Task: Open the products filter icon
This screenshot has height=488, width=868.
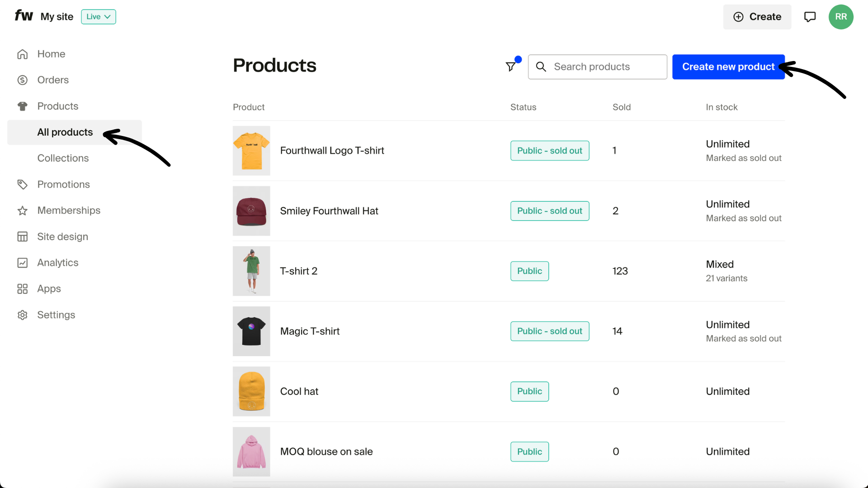Action: point(511,67)
